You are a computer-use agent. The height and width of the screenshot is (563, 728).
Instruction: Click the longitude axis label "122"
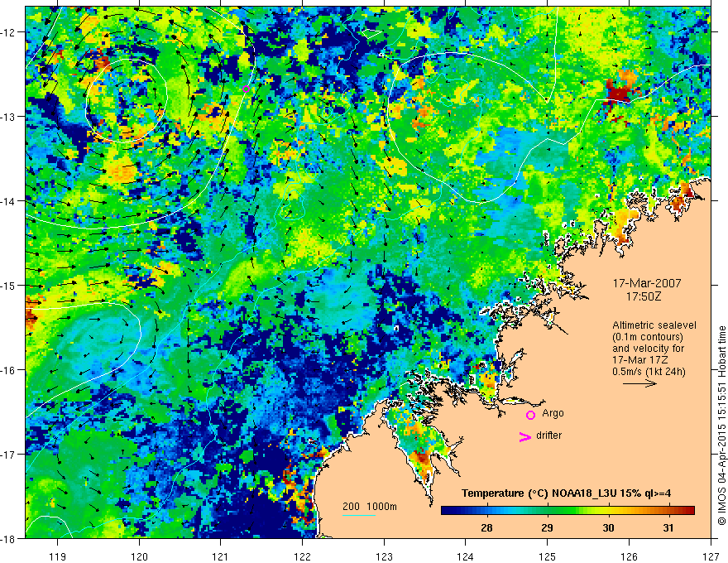pyautogui.click(x=302, y=556)
